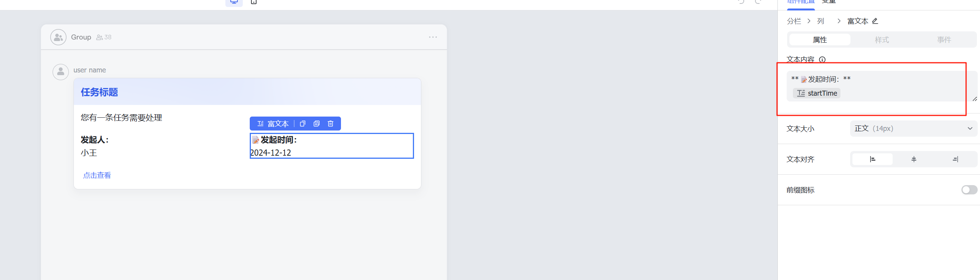Screen dimensions: 980x280
Task: Select center text alignment
Action: [x=914, y=159]
